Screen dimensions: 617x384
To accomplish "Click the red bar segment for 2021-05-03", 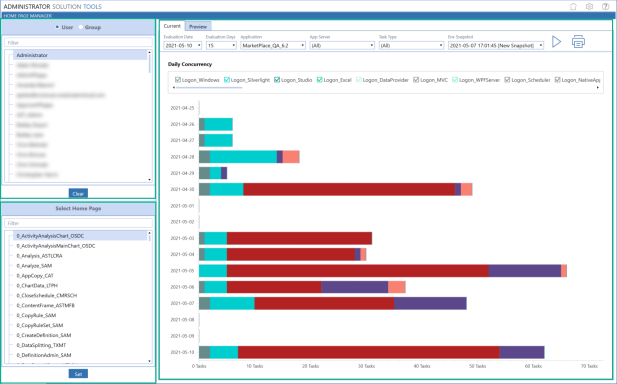I will tap(299, 238).
